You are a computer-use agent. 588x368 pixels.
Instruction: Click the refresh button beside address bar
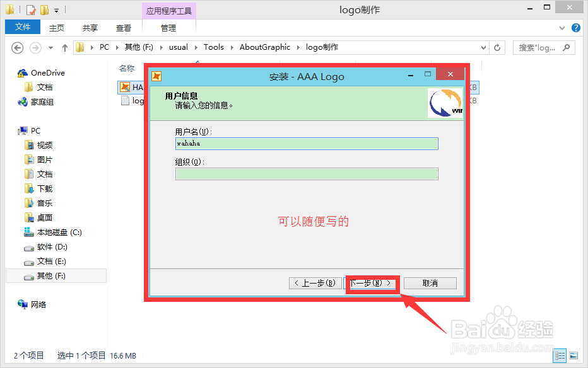(497, 47)
